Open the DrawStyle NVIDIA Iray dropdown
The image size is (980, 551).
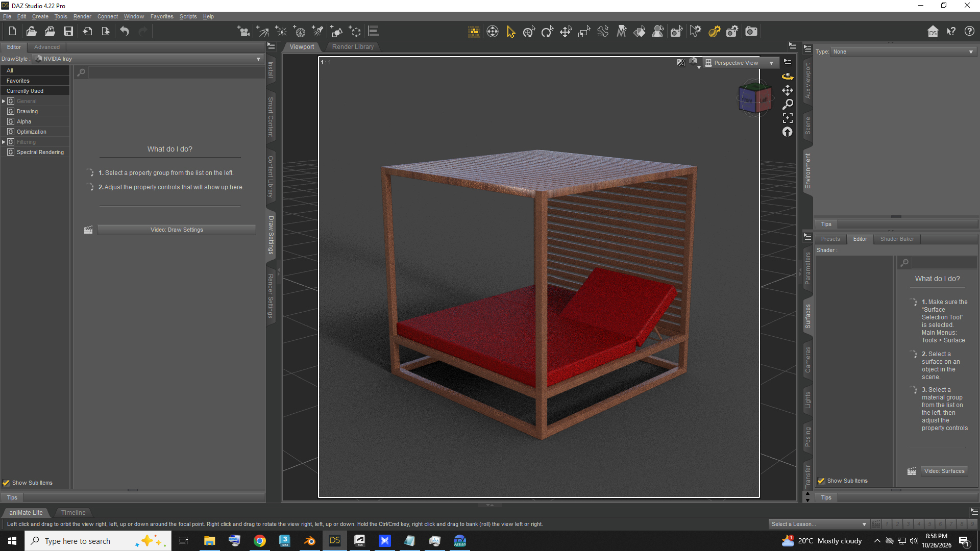click(x=149, y=59)
